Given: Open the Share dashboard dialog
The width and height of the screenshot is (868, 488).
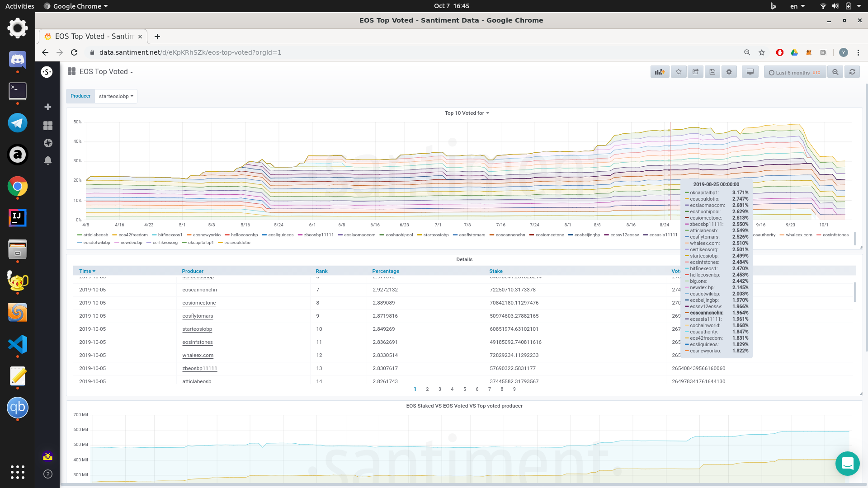Looking at the screenshot, I should tap(695, 72).
